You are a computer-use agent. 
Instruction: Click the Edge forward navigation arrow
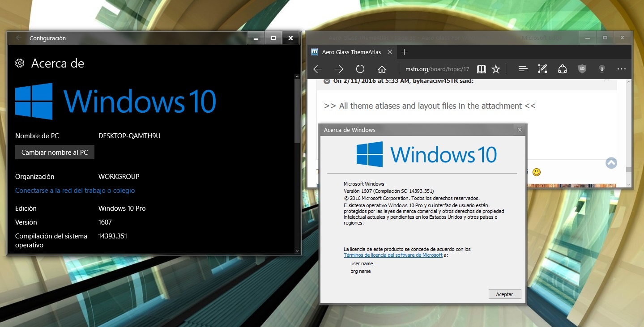(339, 69)
